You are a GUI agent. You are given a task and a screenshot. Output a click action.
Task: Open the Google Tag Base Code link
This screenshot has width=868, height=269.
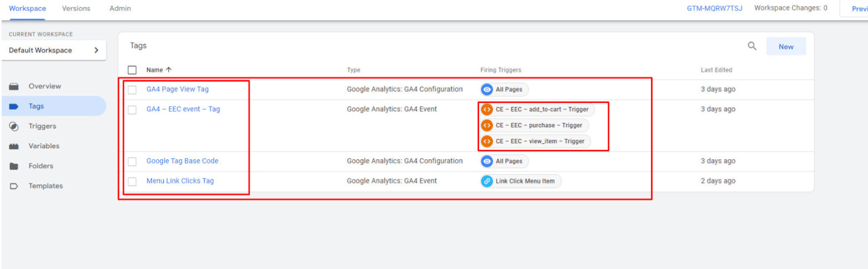pyautogui.click(x=182, y=161)
